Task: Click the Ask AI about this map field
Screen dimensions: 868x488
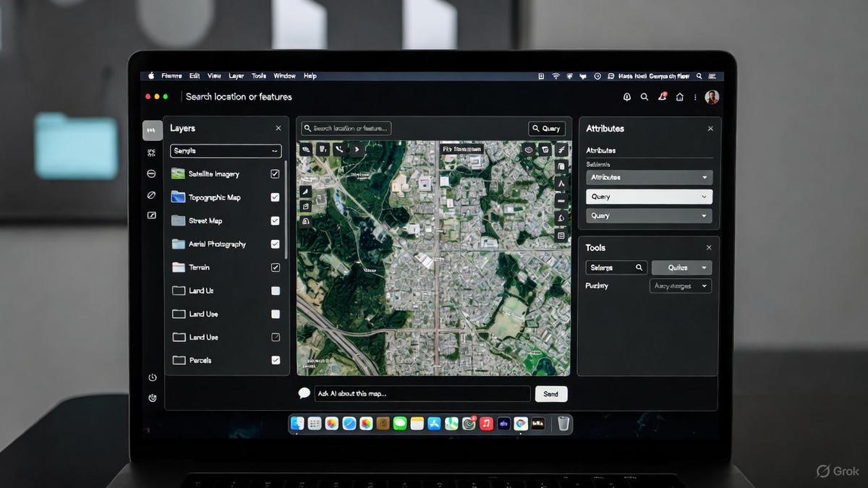Action: (422, 394)
